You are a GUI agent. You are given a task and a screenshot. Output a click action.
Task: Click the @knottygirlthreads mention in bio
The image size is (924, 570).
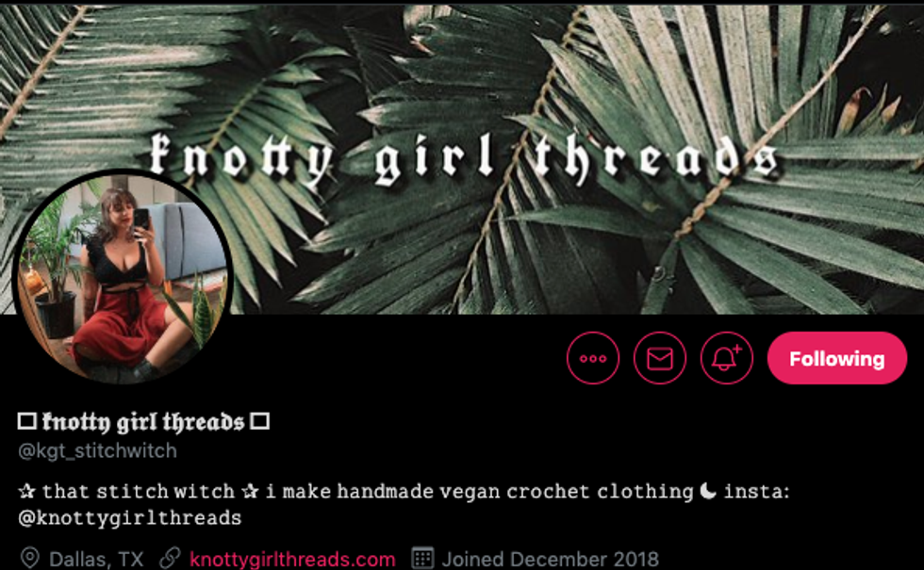pyautogui.click(x=130, y=518)
